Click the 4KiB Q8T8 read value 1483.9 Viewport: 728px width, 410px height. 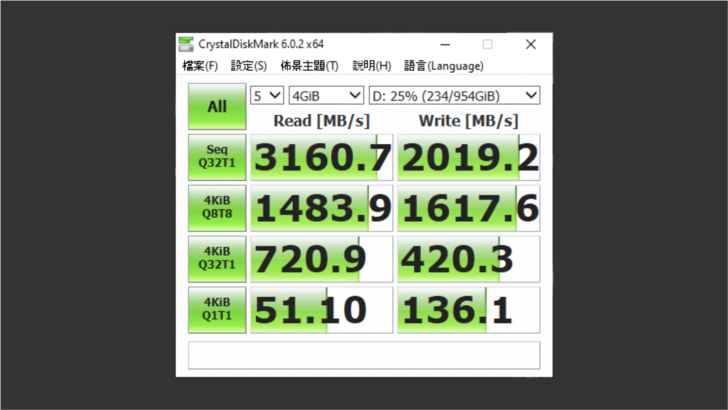point(322,208)
